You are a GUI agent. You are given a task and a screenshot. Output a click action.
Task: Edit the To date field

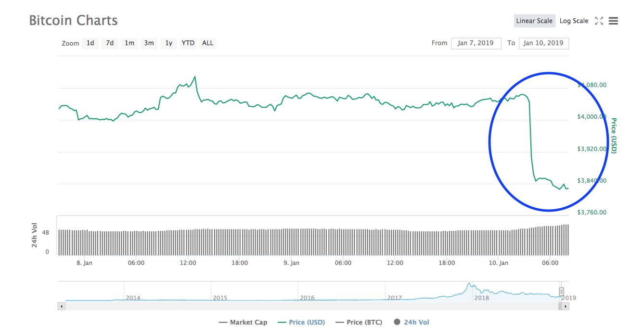pos(544,43)
